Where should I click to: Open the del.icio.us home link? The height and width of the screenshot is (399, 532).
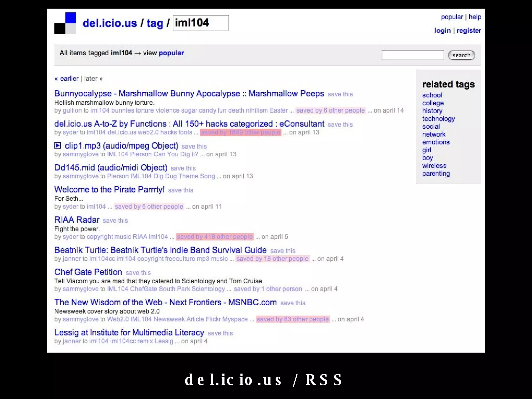pyautogui.click(x=110, y=23)
